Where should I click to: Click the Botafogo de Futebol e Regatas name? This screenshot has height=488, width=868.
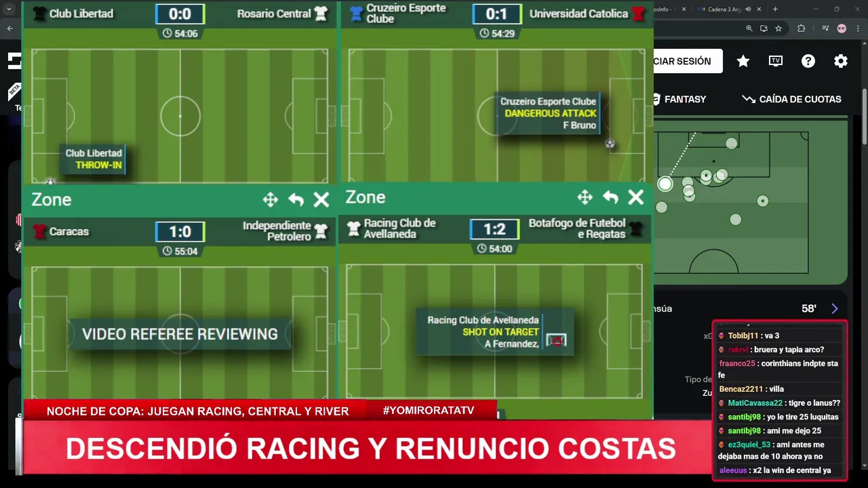[577, 228]
